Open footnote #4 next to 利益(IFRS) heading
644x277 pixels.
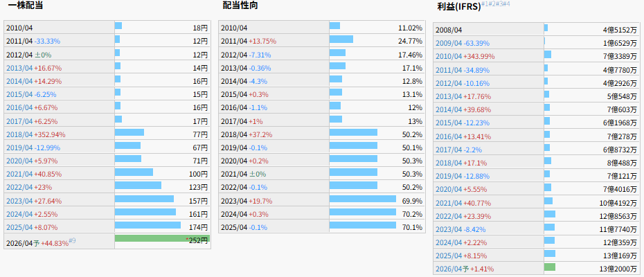tap(506, 4)
